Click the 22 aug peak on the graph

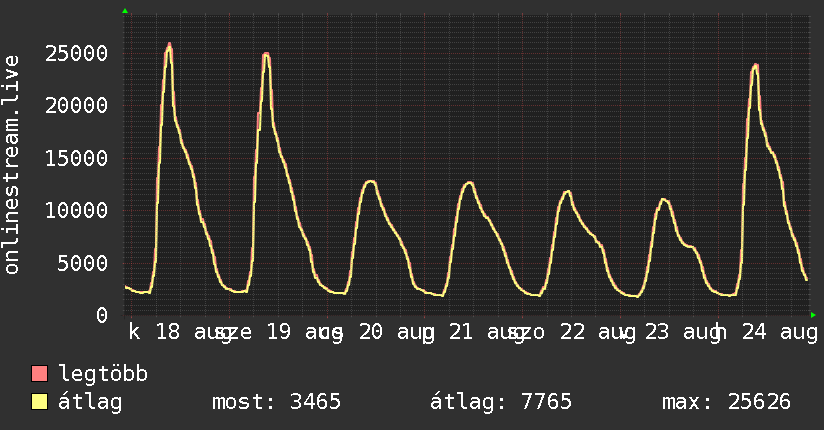[567, 191]
